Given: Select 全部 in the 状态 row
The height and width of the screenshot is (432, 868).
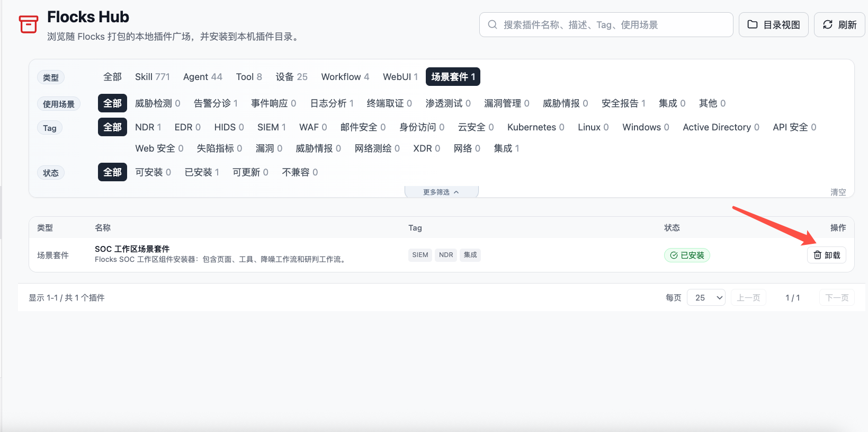Looking at the screenshot, I should (112, 172).
